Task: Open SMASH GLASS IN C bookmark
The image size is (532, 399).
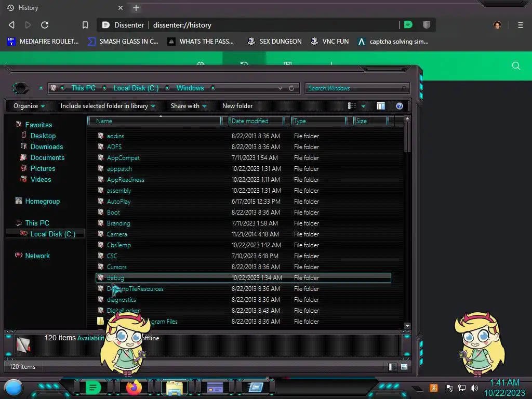Action: click(123, 42)
